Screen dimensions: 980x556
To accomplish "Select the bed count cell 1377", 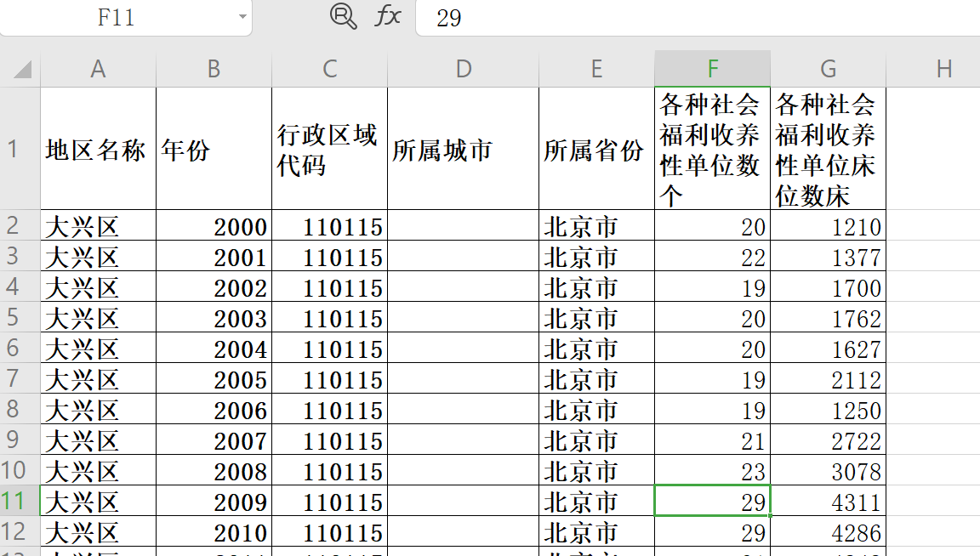I will click(x=828, y=256).
